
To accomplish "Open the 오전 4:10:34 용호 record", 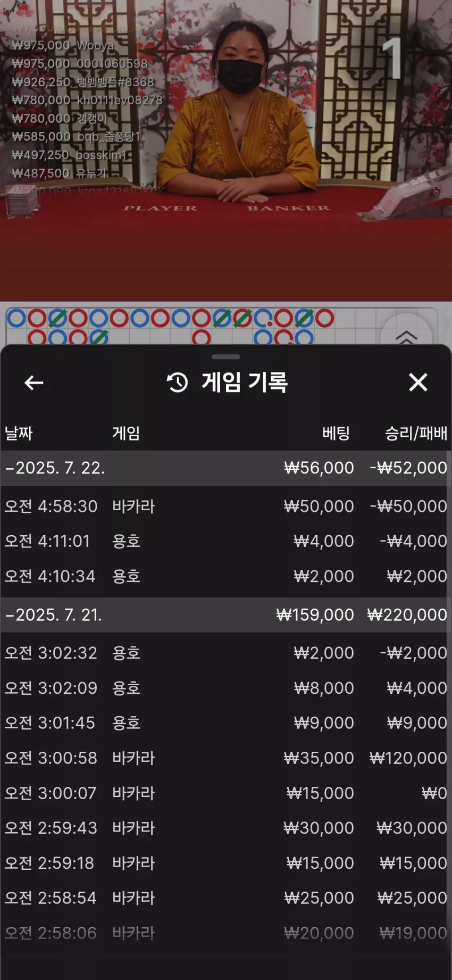I will pyautogui.click(x=226, y=577).
